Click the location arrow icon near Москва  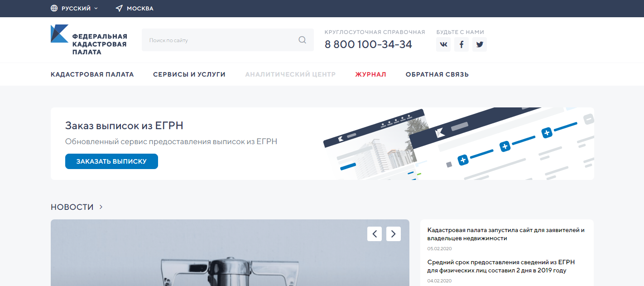pyautogui.click(x=119, y=9)
